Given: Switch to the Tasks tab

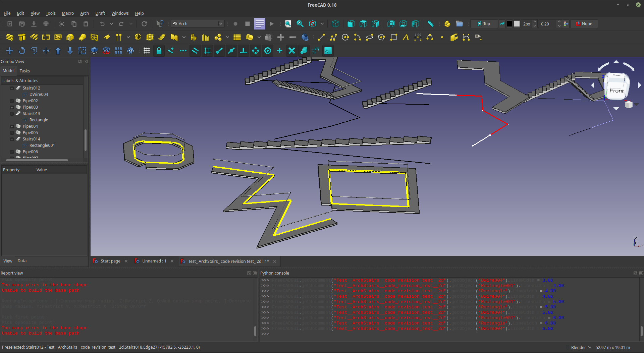Looking at the screenshot, I should click(24, 71).
